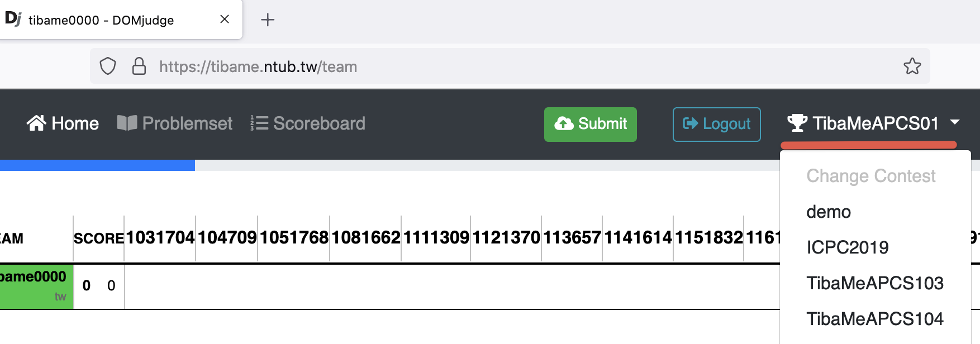This screenshot has width=980, height=344.
Task: Bookmark this page with the star icon
Action: (912, 66)
